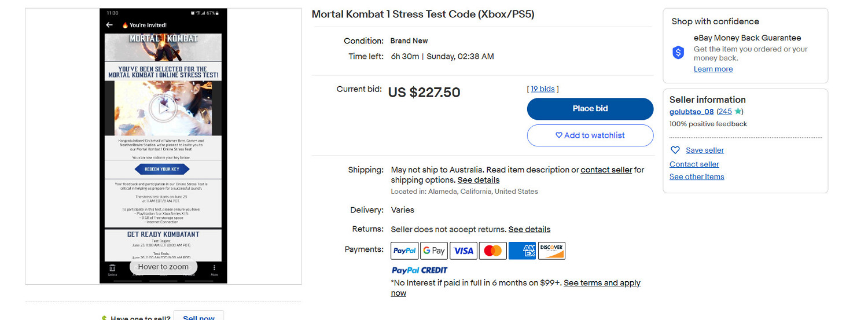Image resolution: width=868 pixels, height=320 pixels.
Task: Add the item to watchlist
Action: pos(590,135)
